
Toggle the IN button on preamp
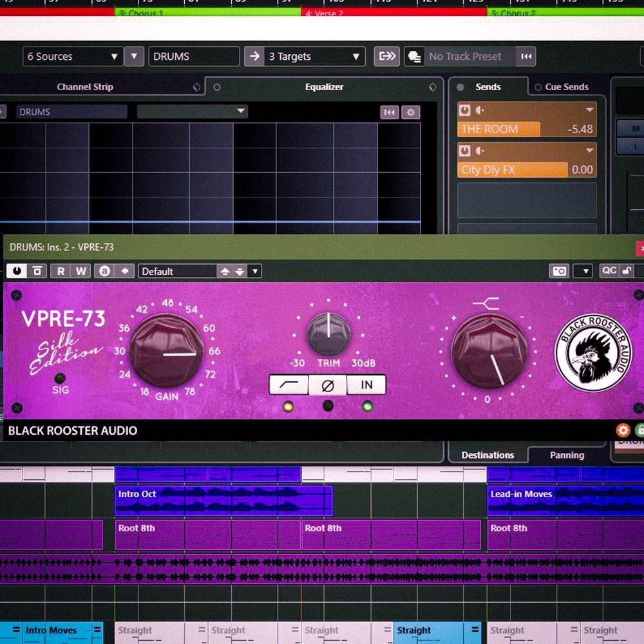[366, 385]
